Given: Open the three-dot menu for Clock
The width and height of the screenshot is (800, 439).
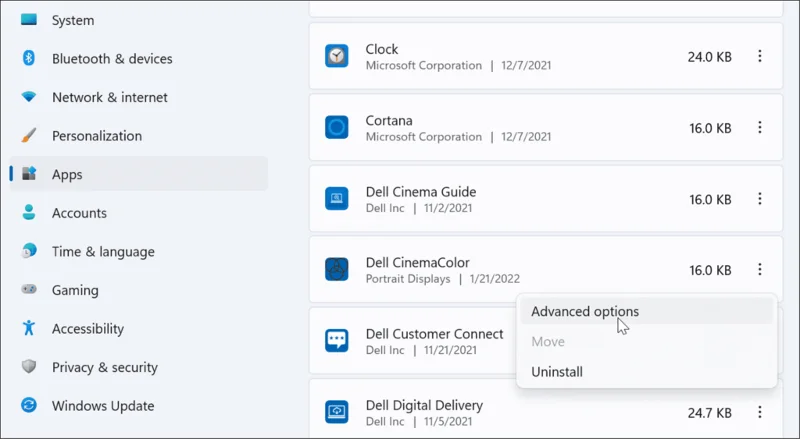Looking at the screenshot, I should [760, 56].
